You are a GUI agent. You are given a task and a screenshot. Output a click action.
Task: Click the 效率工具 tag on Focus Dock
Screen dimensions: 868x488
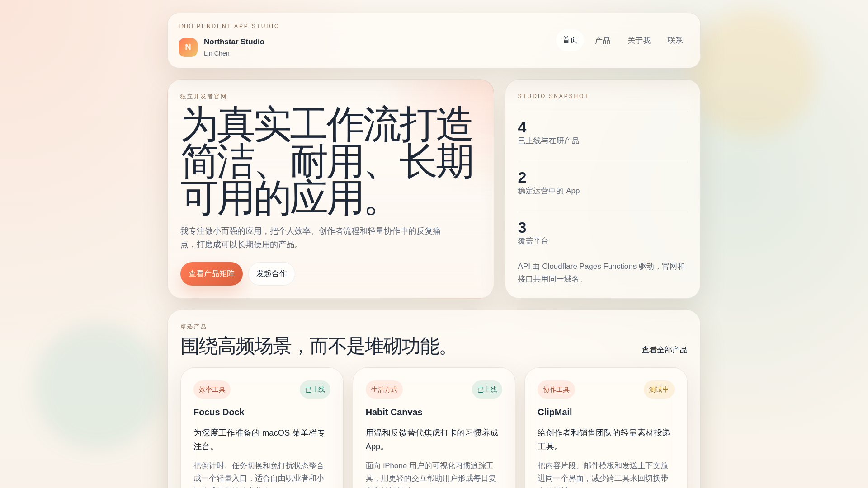212,389
